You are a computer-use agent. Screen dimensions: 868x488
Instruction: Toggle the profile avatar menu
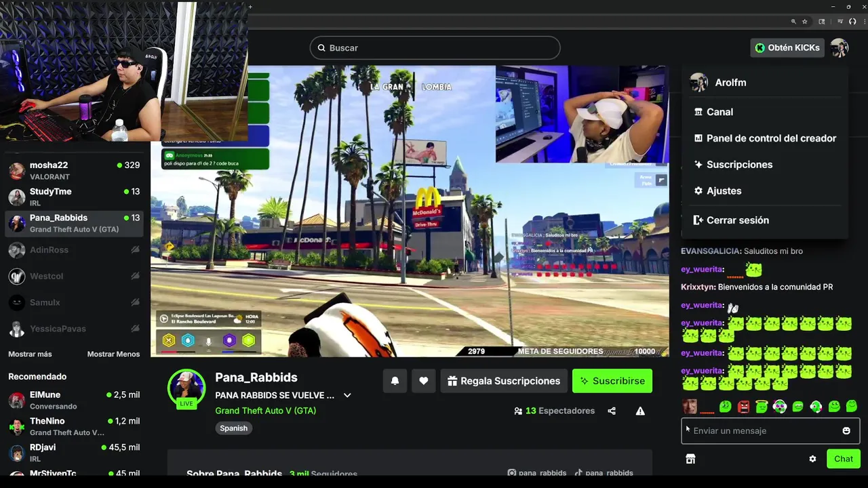click(x=840, y=47)
